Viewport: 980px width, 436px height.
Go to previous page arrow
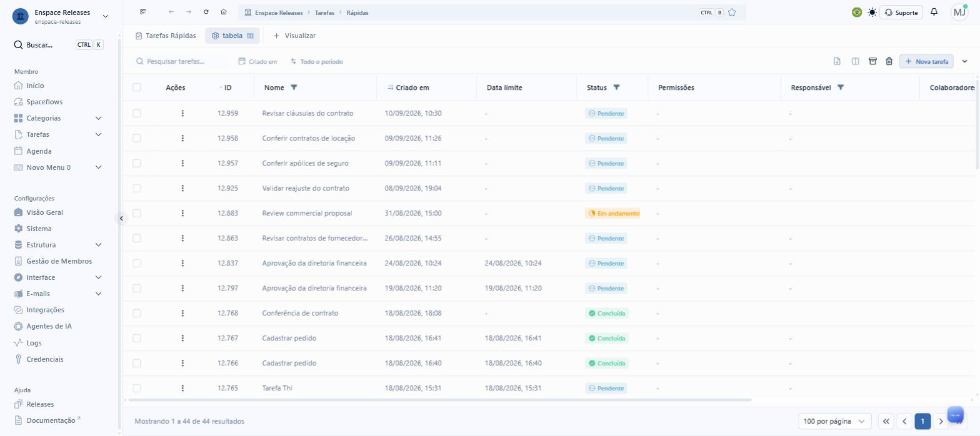click(904, 422)
